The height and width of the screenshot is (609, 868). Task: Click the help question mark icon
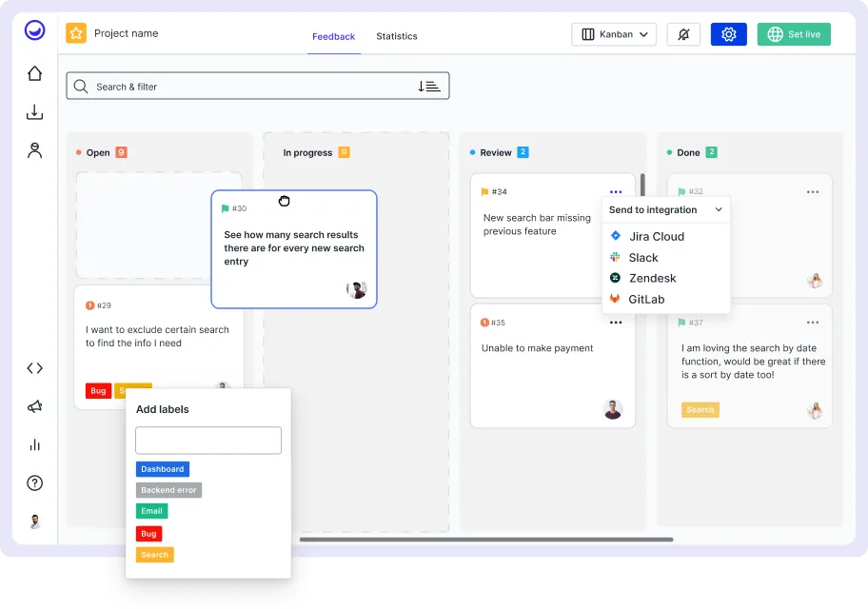34,482
